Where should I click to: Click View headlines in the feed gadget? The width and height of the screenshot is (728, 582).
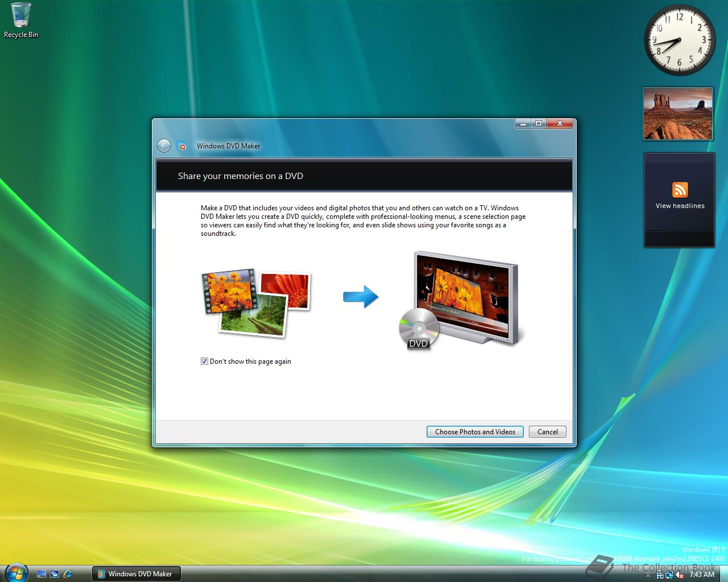(680, 206)
